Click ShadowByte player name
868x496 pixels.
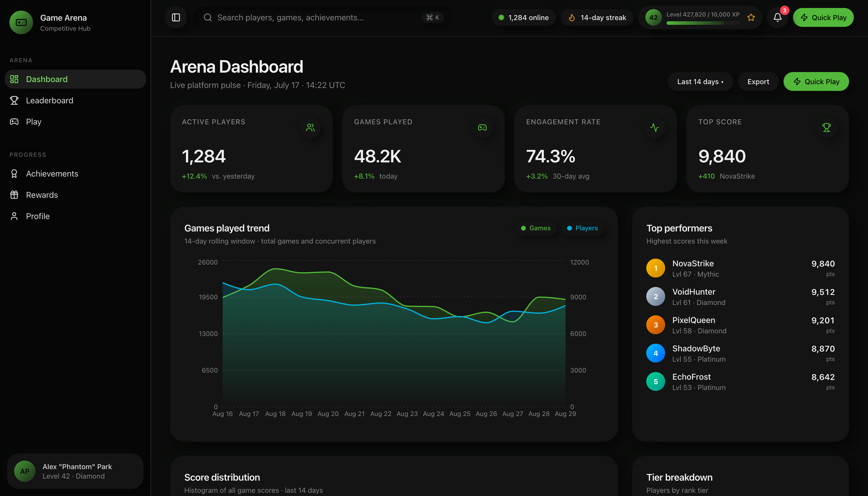click(x=696, y=348)
